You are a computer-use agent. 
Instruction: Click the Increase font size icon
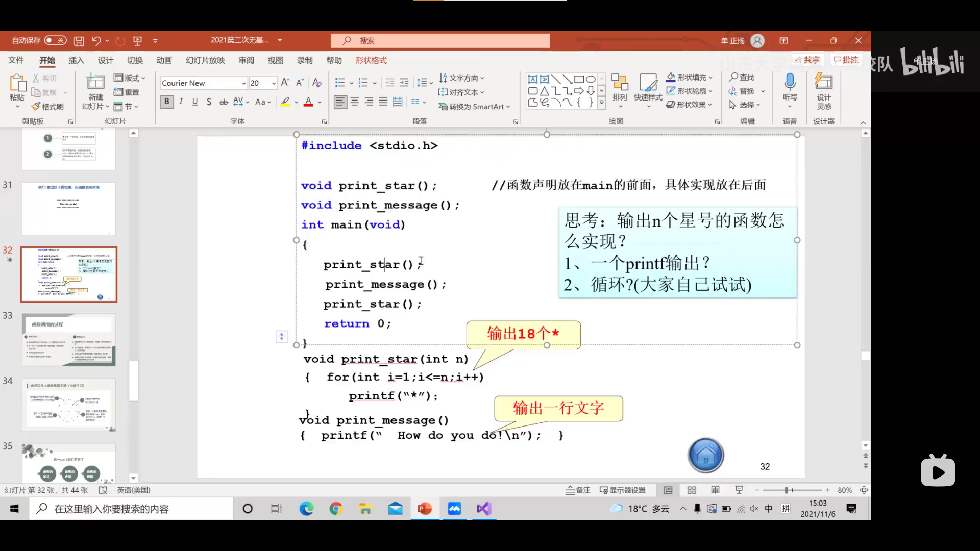point(285,83)
